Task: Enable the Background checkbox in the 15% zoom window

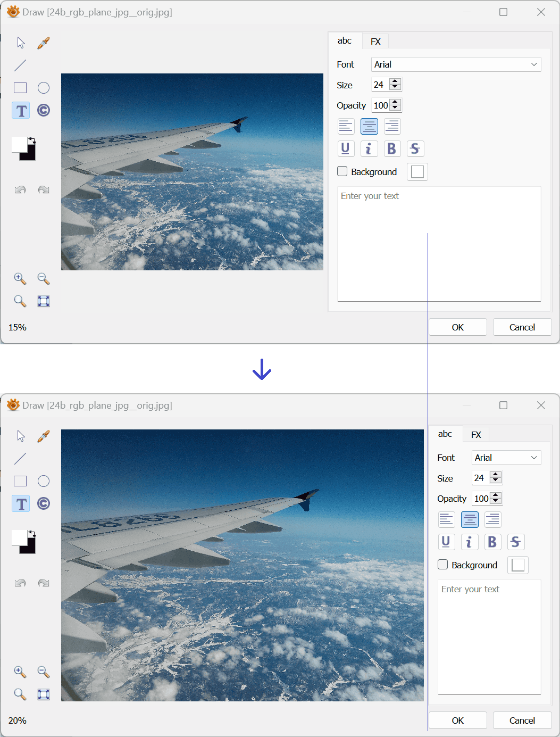Action: tap(342, 171)
